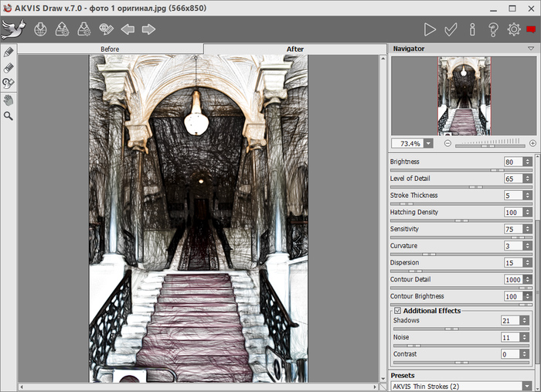Run processing with the play button
The image size is (541, 392).
[x=430, y=29]
